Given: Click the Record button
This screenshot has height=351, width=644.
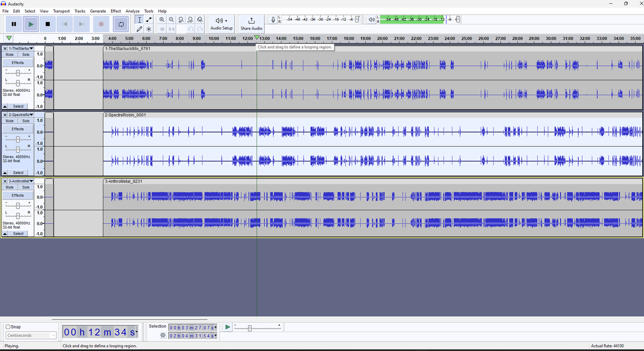Looking at the screenshot, I should (x=101, y=24).
